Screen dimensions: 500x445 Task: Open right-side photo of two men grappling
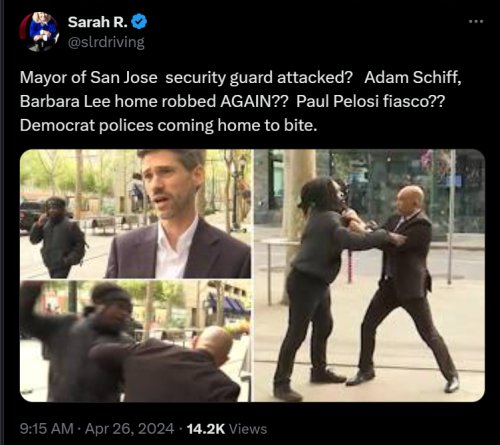[369, 275]
